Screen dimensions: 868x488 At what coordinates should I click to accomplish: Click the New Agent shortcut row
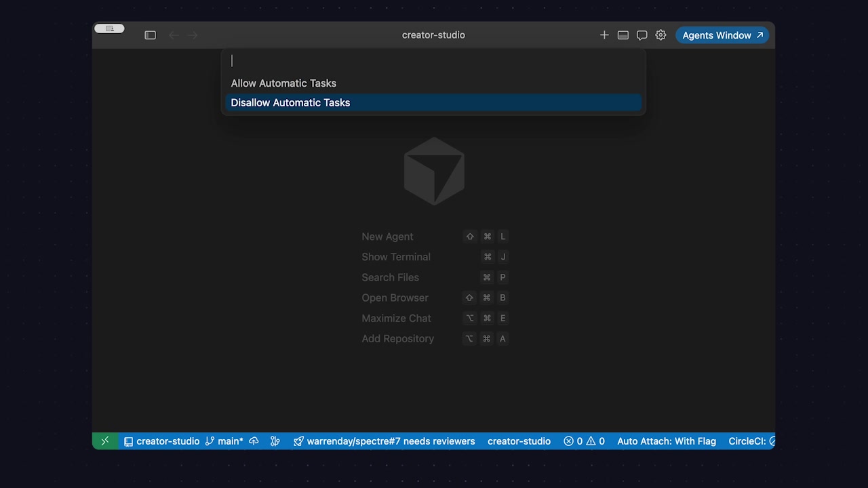(x=435, y=237)
